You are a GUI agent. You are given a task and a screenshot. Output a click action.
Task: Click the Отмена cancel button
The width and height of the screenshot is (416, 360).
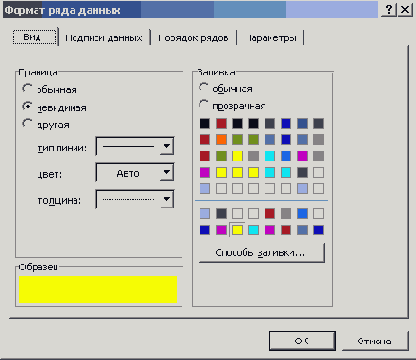[x=375, y=341]
